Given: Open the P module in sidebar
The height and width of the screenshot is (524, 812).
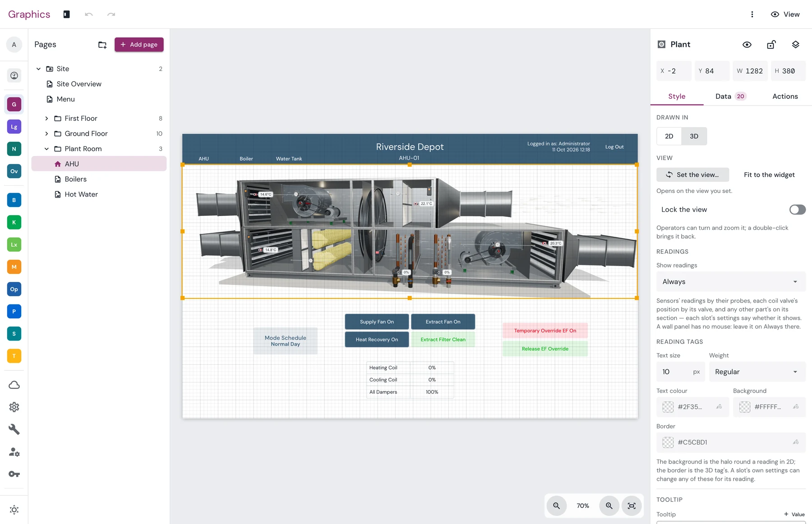Looking at the screenshot, I should (14, 311).
